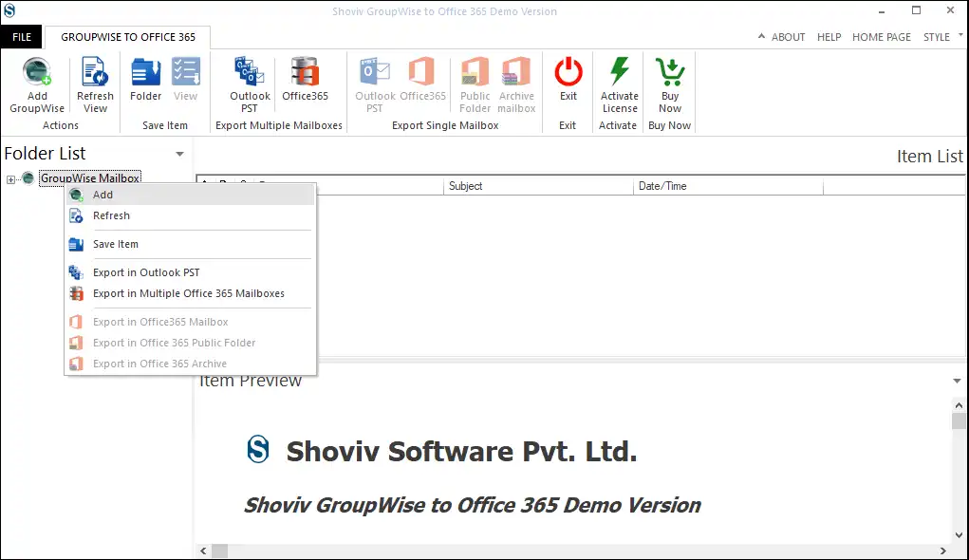Viewport: 969px width, 560px height.
Task: Click the Export Multiple Mailboxes group label
Action: pos(279,125)
